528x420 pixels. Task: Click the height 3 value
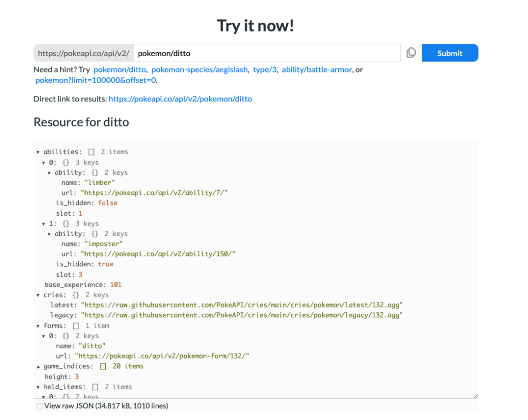pyautogui.click(x=77, y=377)
